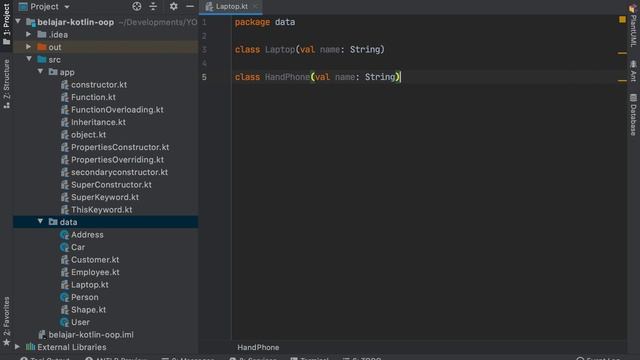
Task: Open the Car class
Action: coord(78,247)
